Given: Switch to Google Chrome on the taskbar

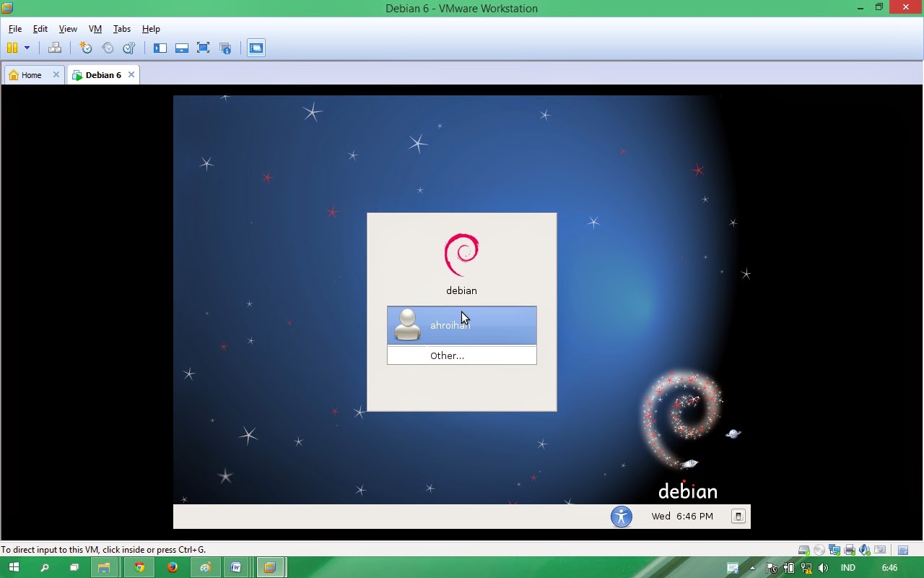Looking at the screenshot, I should point(139,568).
